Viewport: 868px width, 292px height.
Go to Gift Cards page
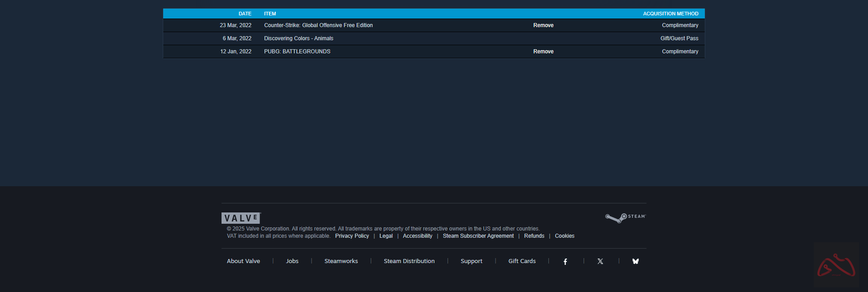(522, 261)
